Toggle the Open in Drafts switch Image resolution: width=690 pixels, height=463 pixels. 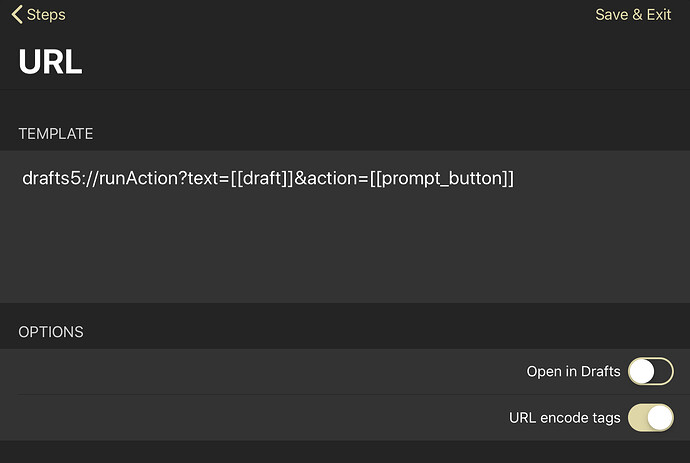[x=651, y=371]
